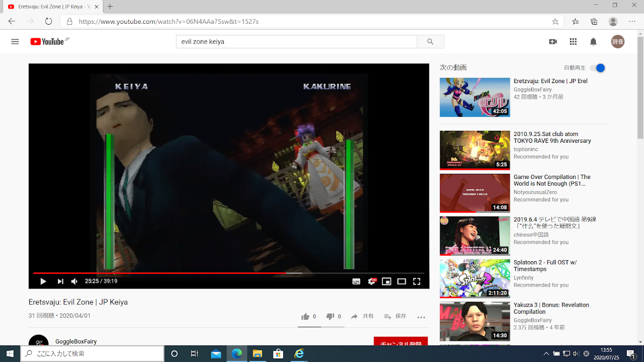This screenshot has width=644, height=362.
Task: Open the YouTube guide hamburger menu
Action: coord(15,41)
